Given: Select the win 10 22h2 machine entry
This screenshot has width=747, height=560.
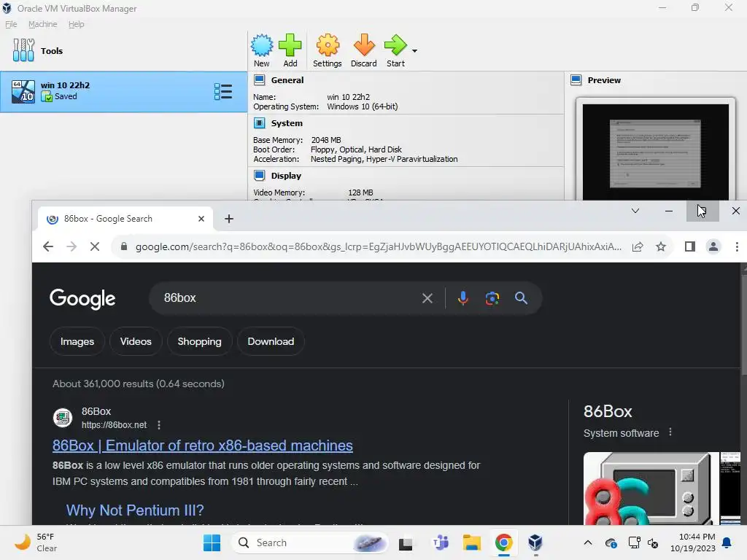Looking at the screenshot, I should [123, 91].
